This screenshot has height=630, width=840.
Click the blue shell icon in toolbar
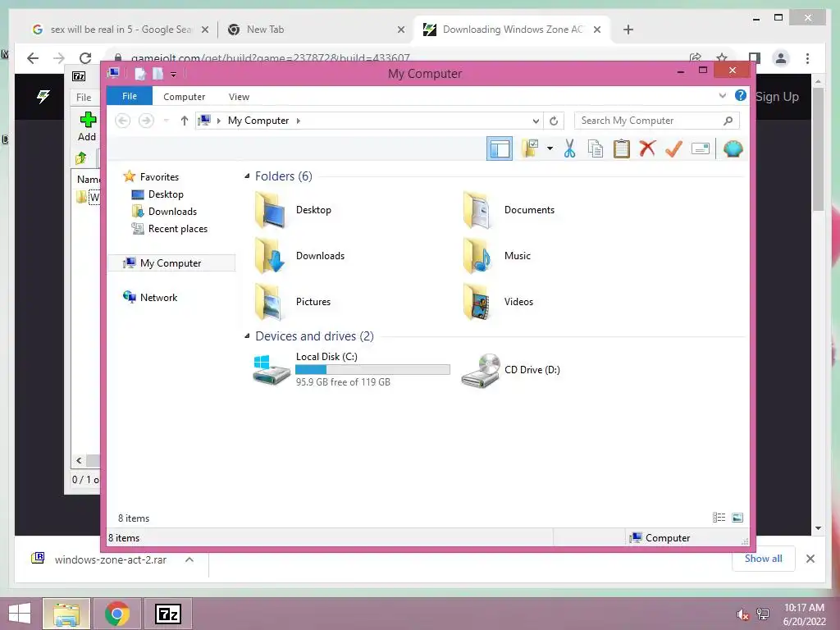click(733, 148)
